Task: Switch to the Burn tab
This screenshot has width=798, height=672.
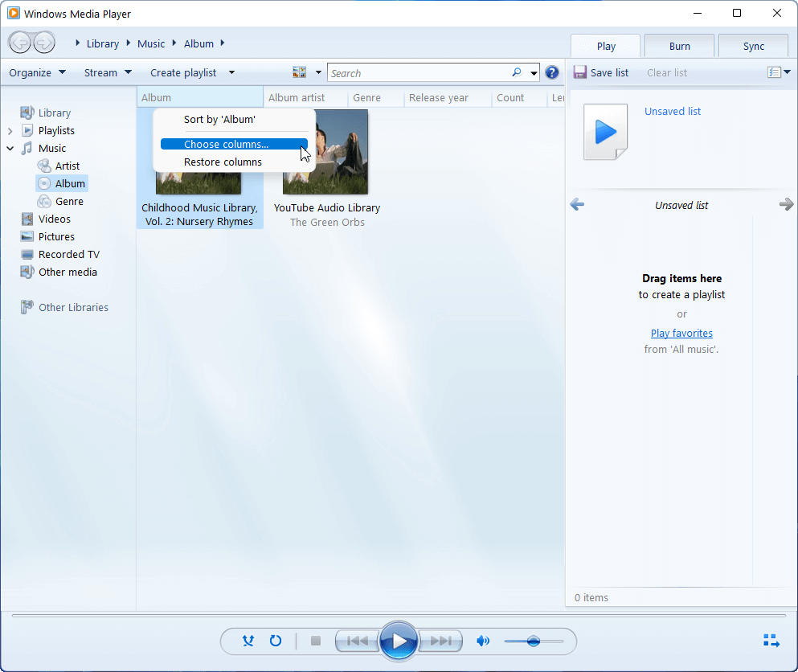Action: (679, 46)
